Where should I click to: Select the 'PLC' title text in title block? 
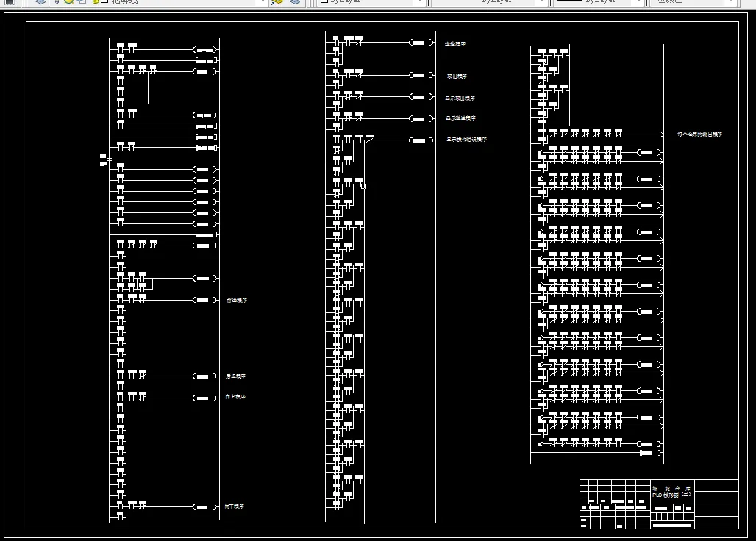tap(672, 495)
